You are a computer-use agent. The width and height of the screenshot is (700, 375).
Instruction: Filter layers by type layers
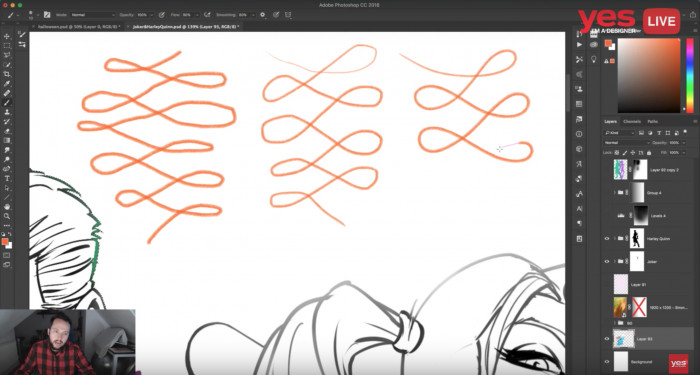[659, 133]
